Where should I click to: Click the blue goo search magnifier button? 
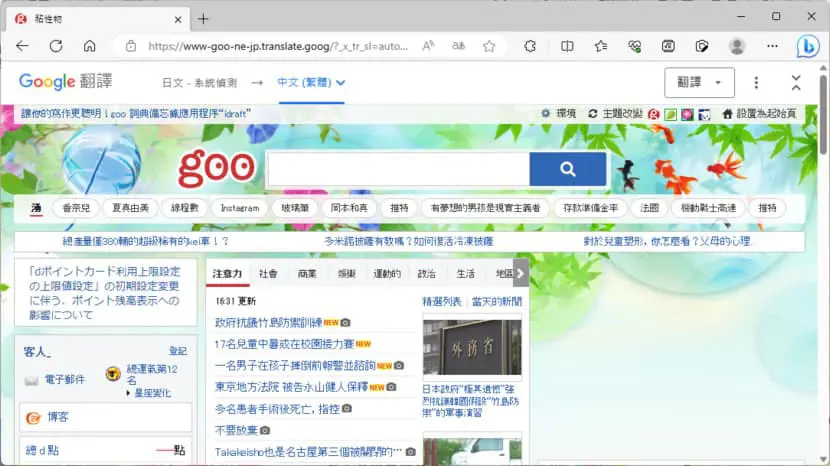567,169
